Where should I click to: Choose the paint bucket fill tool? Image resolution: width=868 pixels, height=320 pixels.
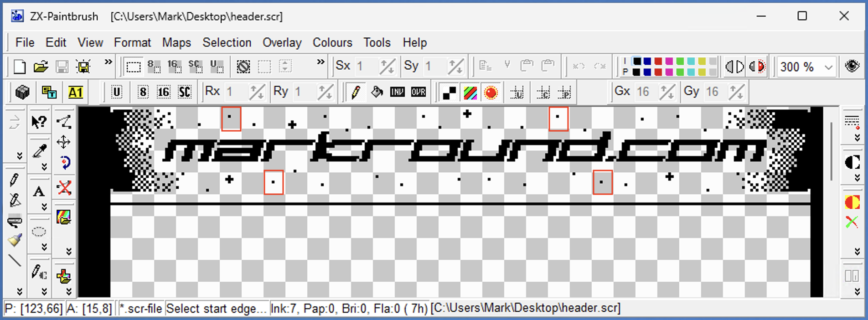pyautogui.click(x=377, y=93)
